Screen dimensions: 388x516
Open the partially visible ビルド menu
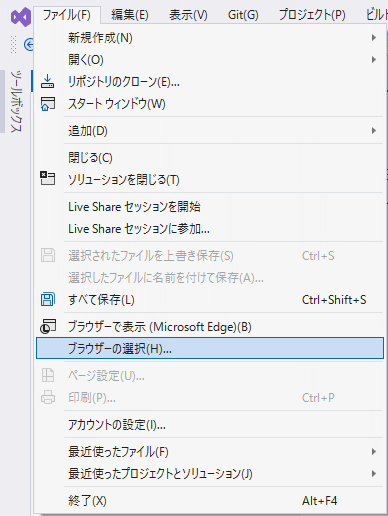[376, 15]
